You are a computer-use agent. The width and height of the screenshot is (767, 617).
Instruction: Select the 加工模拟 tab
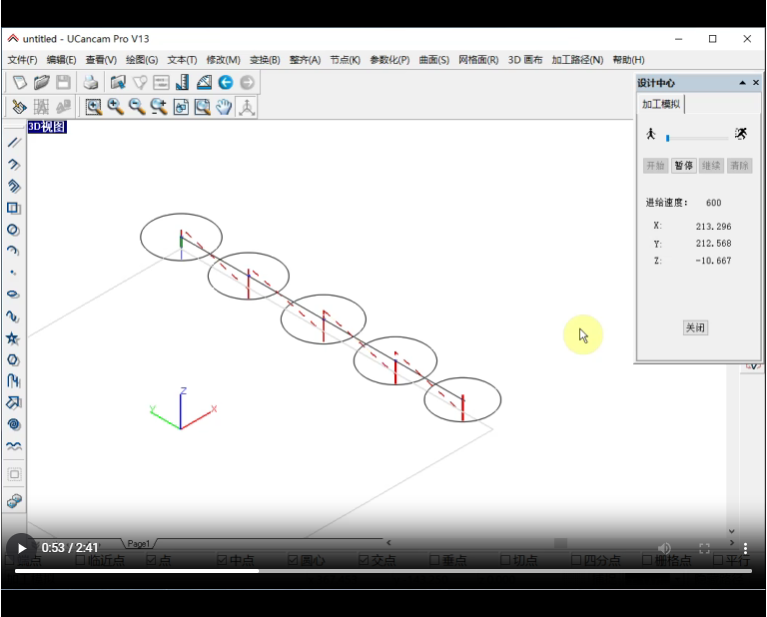[x=661, y=104]
